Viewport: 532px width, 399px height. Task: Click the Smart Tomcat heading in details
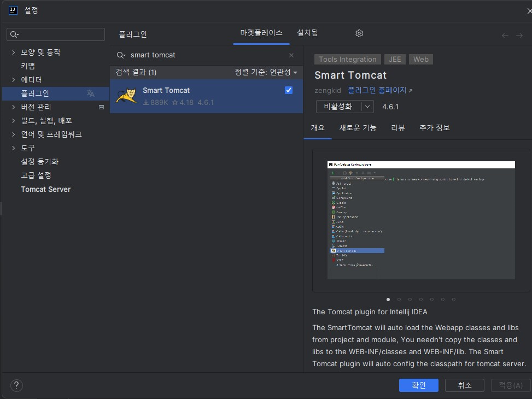(x=350, y=75)
